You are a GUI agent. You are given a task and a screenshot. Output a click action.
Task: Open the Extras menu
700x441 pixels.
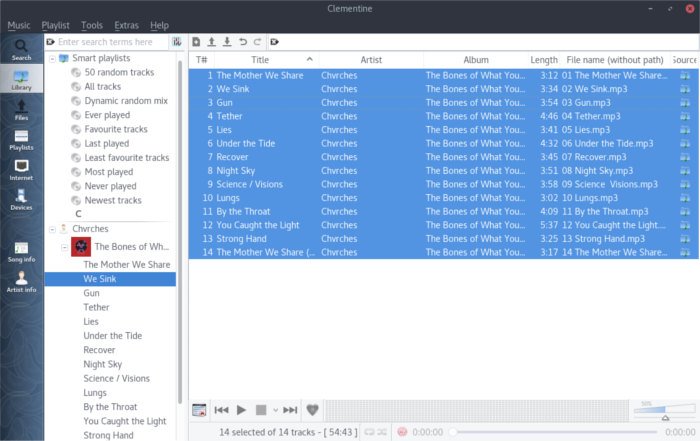click(x=126, y=25)
